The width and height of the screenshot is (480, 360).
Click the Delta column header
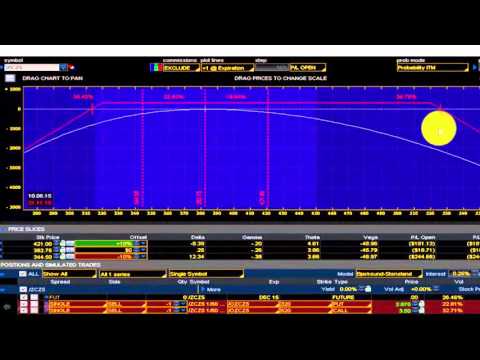(x=197, y=237)
